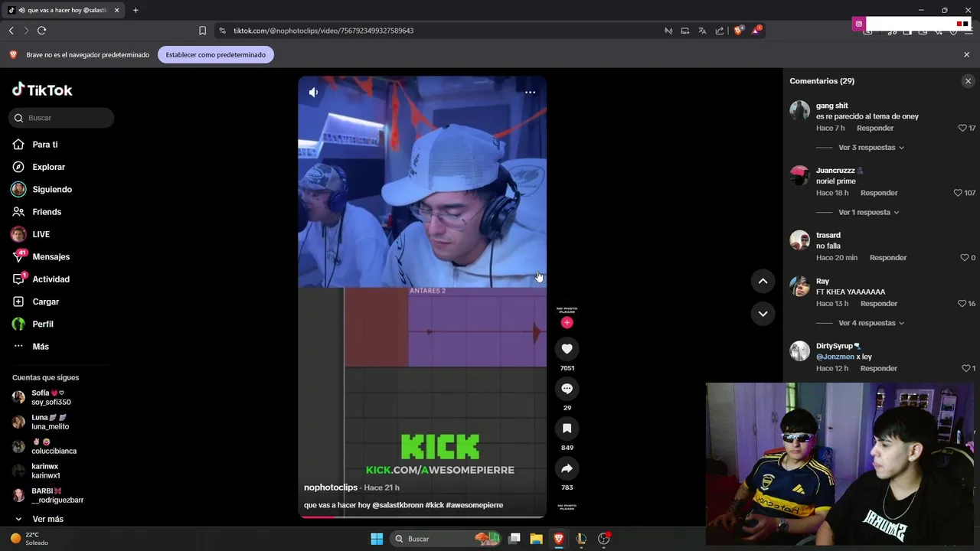
Task: Go to next video with down arrow
Action: click(x=763, y=313)
